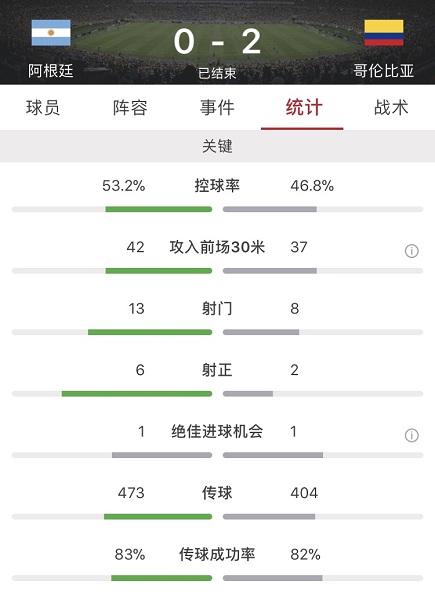Select the 传球 statistic label
This screenshot has width=435, height=592.
pyautogui.click(x=217, y=493)
